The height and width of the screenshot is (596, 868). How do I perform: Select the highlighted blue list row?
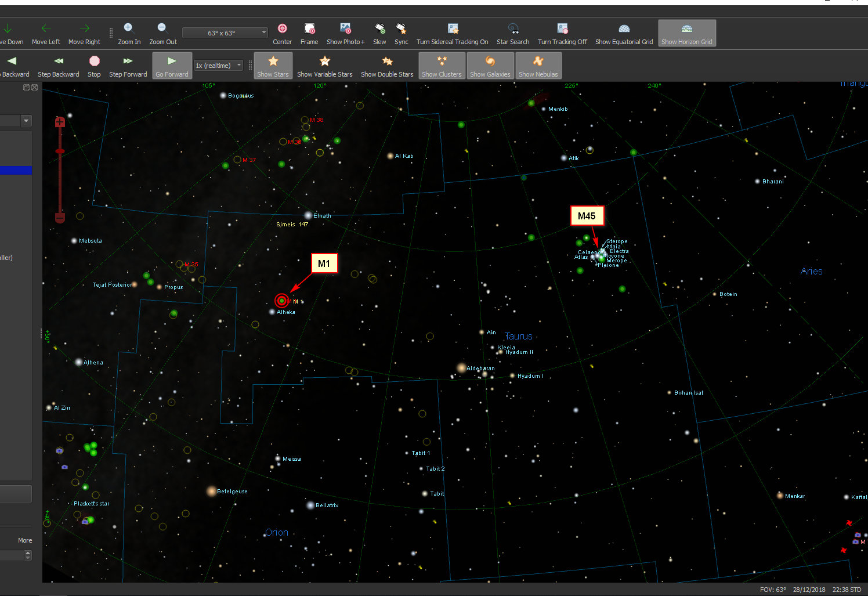[16, 170]
